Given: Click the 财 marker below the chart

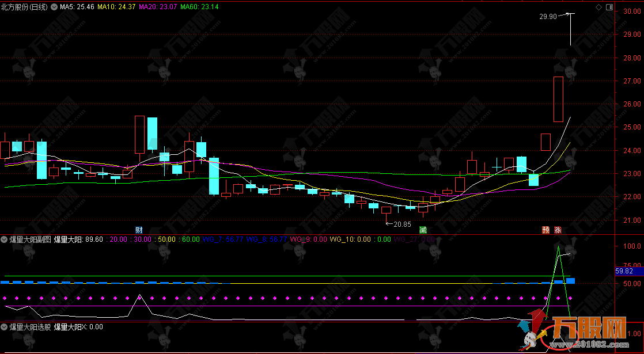Looking at the screenshot, I should (x=139, y=230).
